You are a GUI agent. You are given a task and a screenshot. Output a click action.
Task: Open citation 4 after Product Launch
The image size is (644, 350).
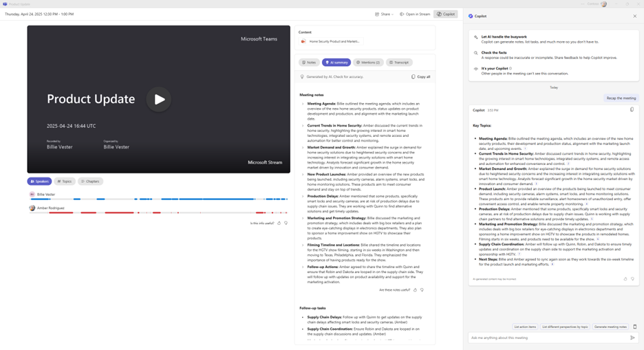[x=586, y=204]
